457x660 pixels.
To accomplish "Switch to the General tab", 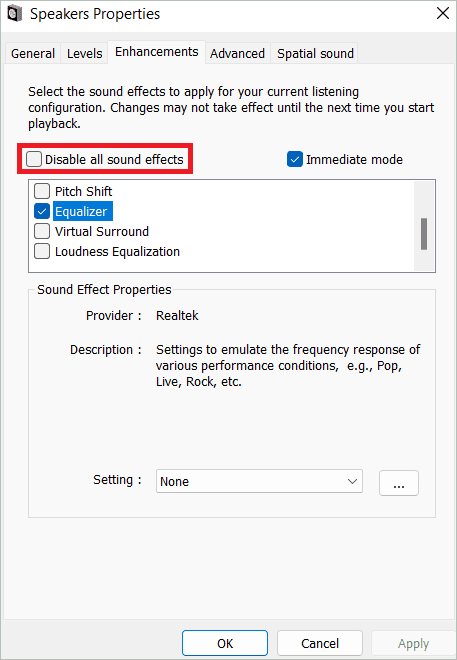I will click(33, 53).
